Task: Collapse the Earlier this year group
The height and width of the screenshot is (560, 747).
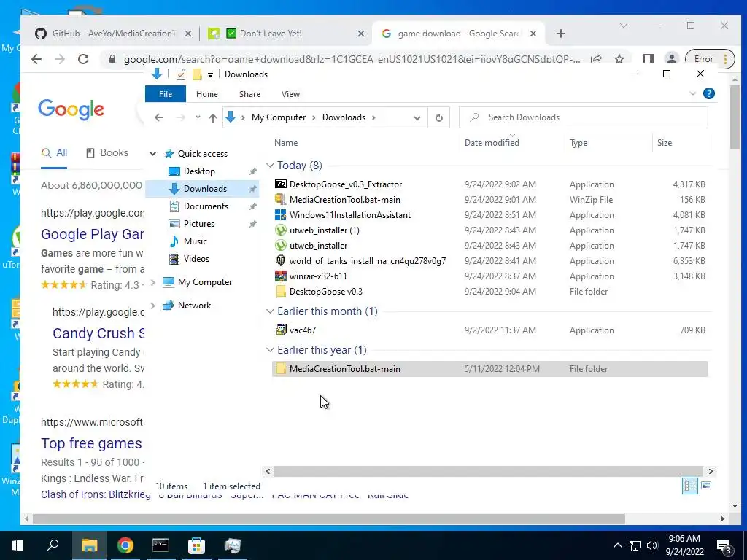Action: 270,350
